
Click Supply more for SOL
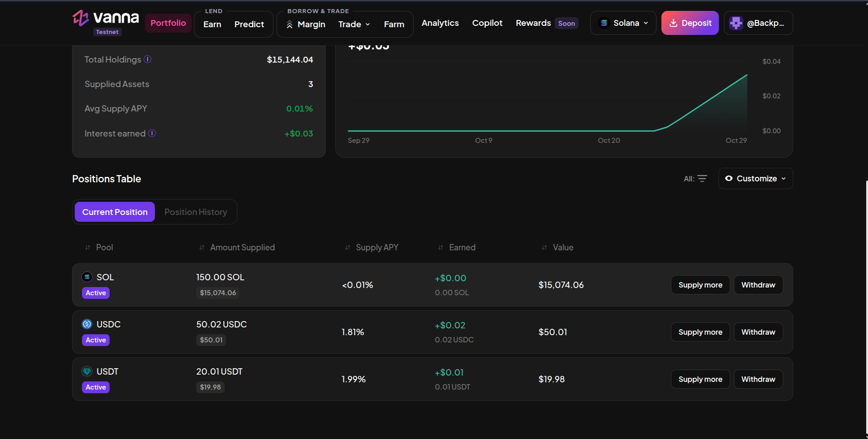point(700,285)
